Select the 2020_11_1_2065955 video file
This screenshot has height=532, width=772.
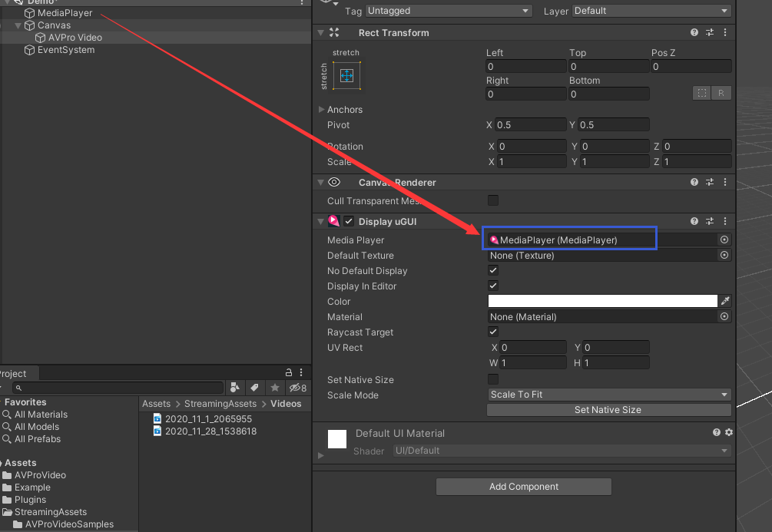(x=208, y=418)
